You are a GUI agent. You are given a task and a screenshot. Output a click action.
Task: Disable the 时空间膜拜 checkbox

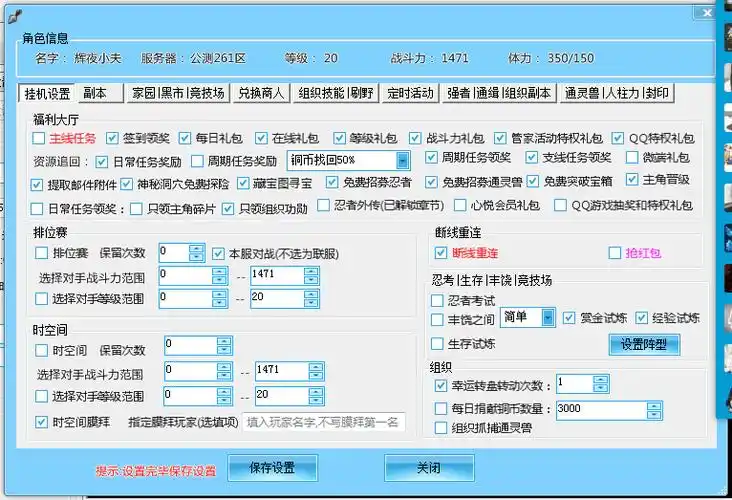click(41, 422)
